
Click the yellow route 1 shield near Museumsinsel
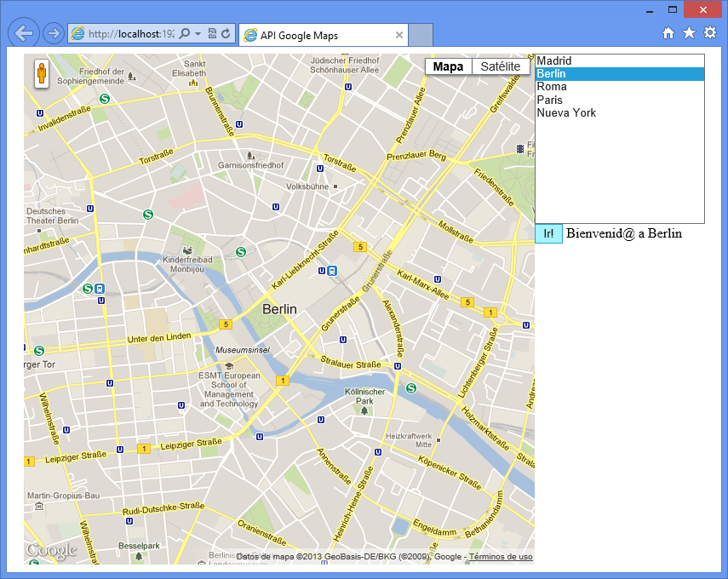point(283,381)
